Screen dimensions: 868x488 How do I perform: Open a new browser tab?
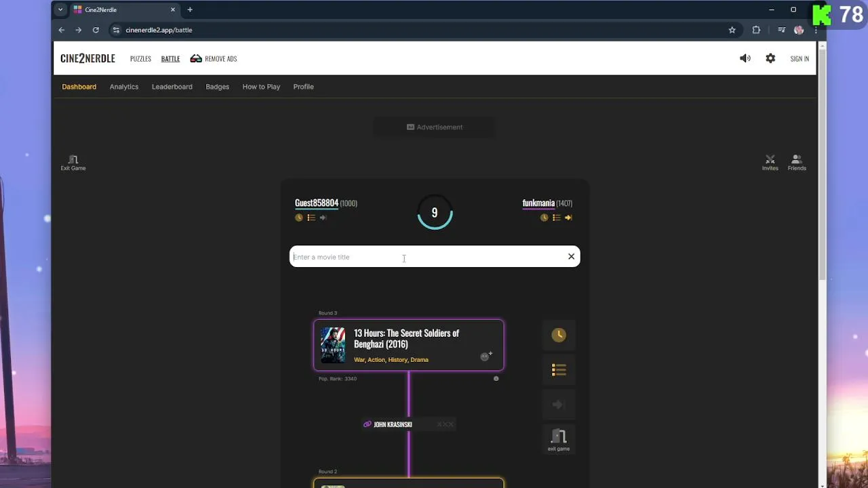point(190,9)
